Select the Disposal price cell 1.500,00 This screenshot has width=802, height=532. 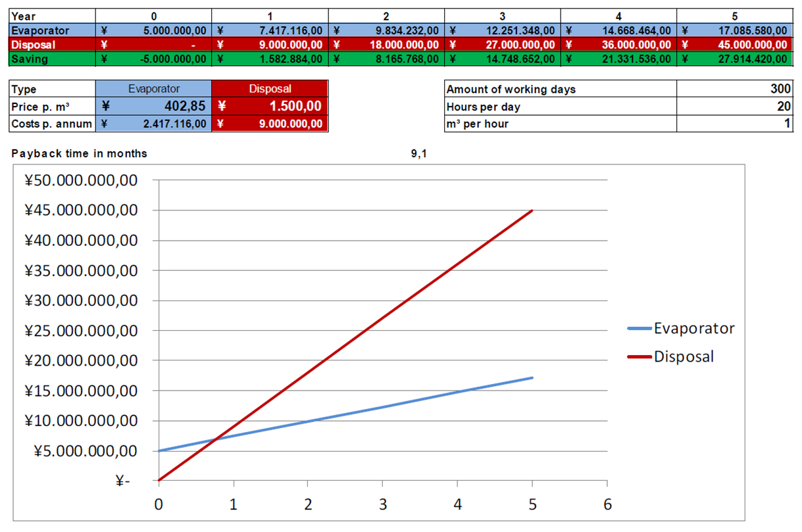coord(270,107)
